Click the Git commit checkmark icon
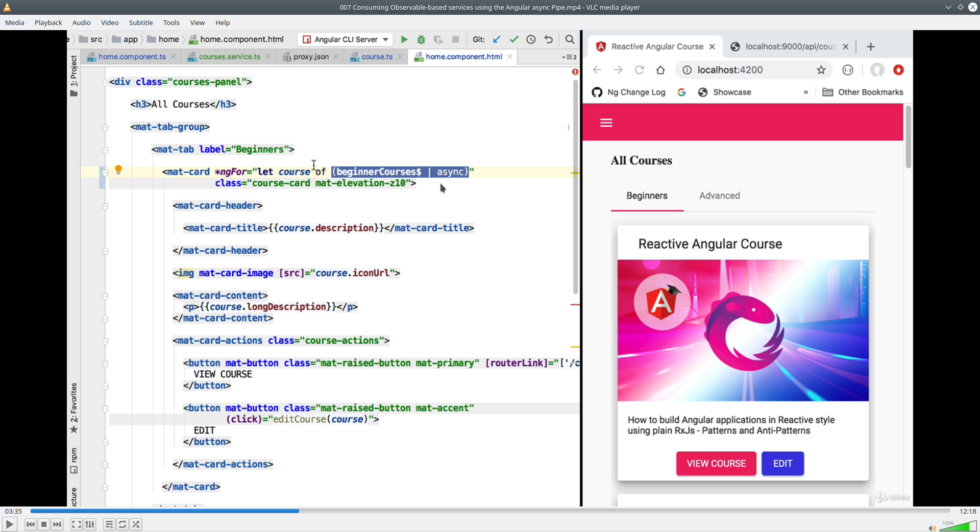 (514, 39)
